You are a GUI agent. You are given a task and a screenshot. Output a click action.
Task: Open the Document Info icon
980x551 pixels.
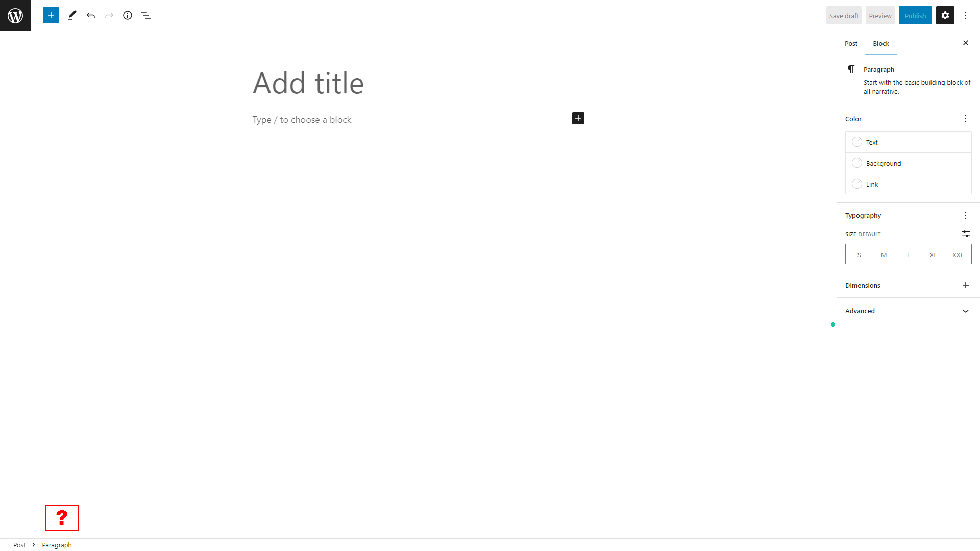coord(127,15)
